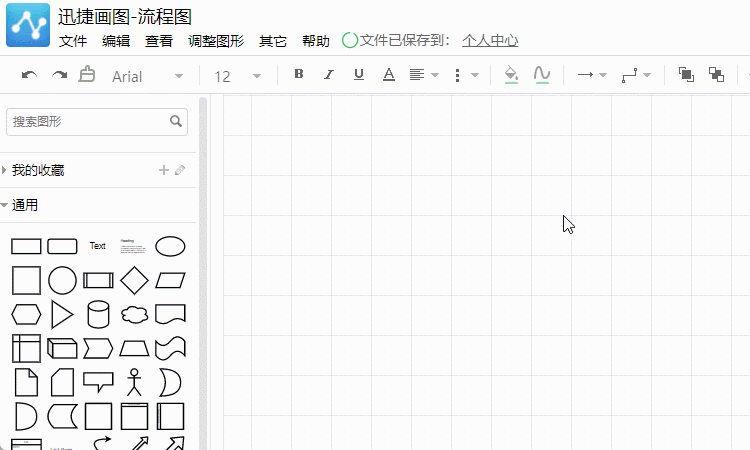Pick the diamond shape from the palette
The height and width of the screenshot is (450, 750).
[134, 281]
